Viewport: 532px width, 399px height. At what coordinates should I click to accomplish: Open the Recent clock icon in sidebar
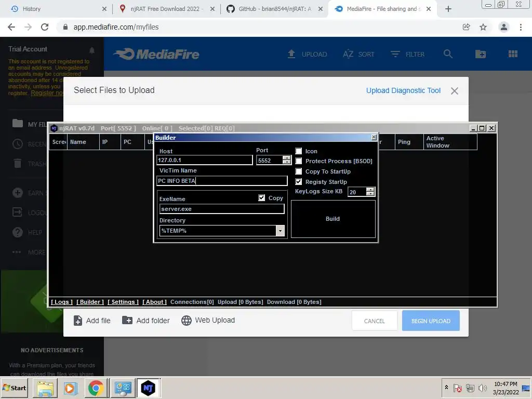point(18,144)
